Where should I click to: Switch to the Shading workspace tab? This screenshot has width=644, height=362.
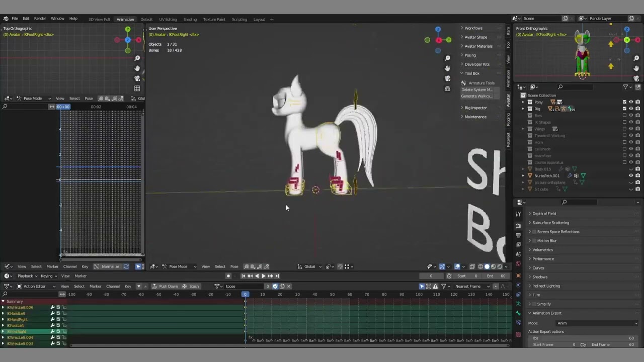(x=190, y=20)
